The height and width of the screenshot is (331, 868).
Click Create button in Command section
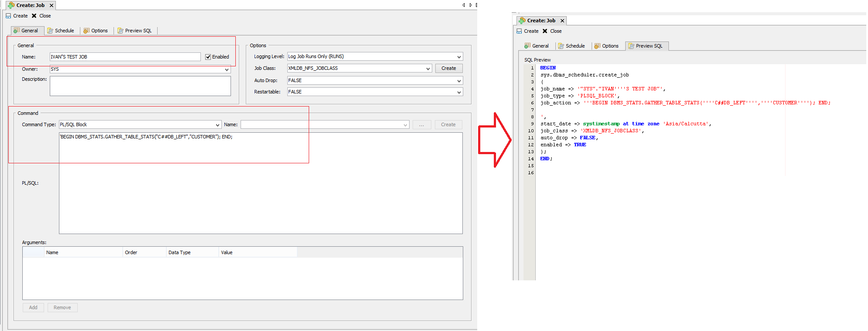448,125
